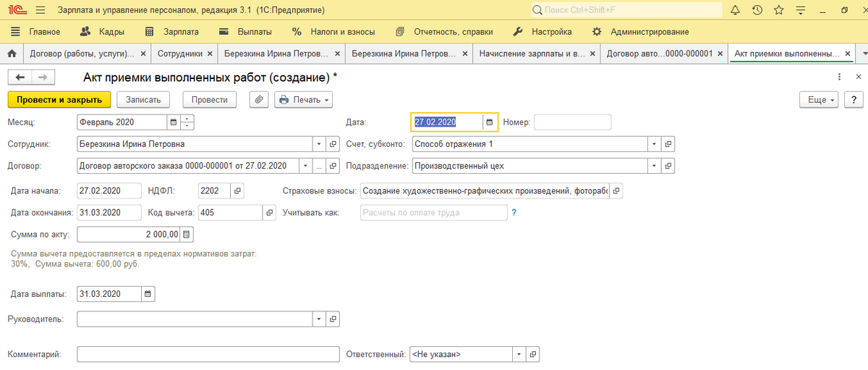Click the Комментарий input field
868x370 pixels.
click(208, 354)
